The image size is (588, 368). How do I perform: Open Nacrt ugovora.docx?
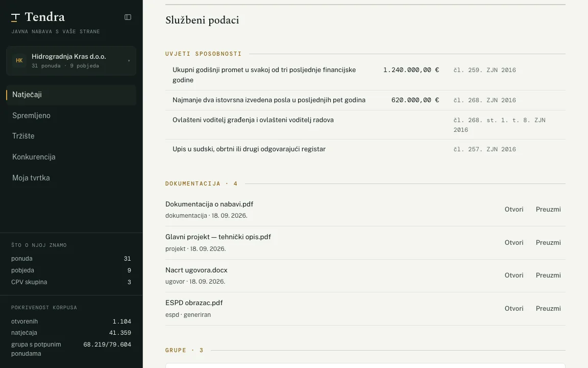coord(514,275)
